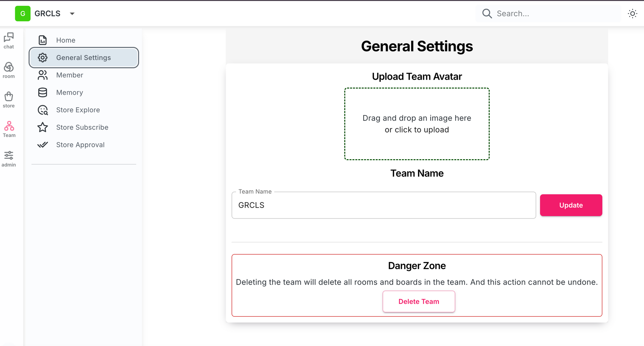
Task: Open Store Subscribe menu item
Action: pos(84,127)
